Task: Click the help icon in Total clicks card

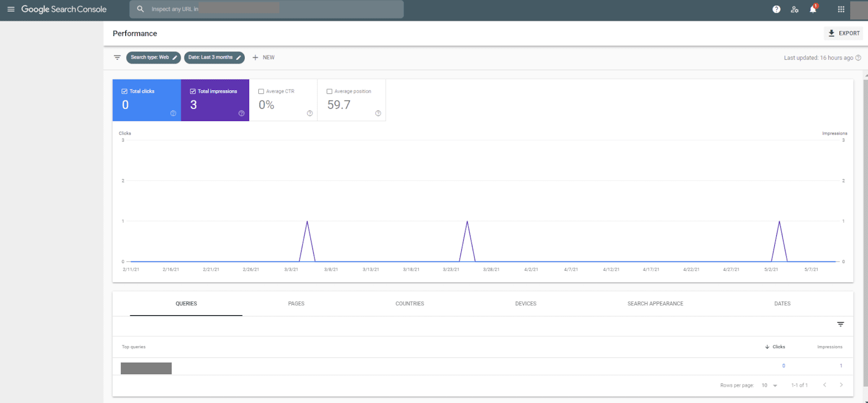Action: coord(173,113)
